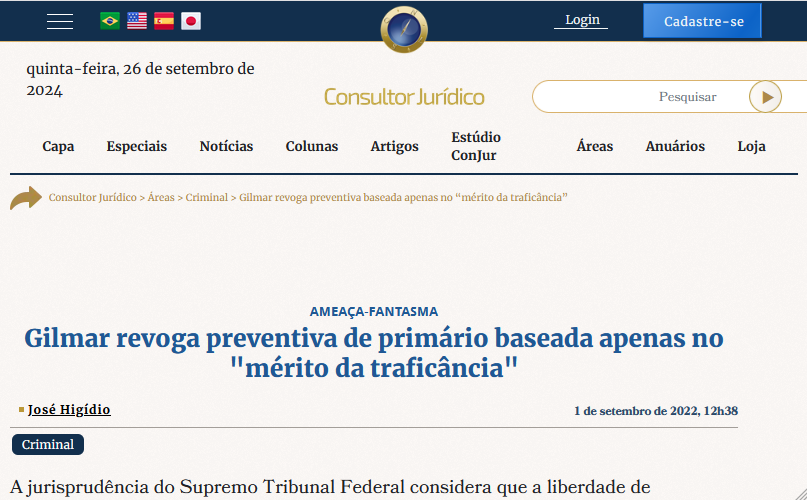The height and width of the screenshot is (500, 807).
Task: Click the Criminal category tag
Action: (x=48, y=445)
